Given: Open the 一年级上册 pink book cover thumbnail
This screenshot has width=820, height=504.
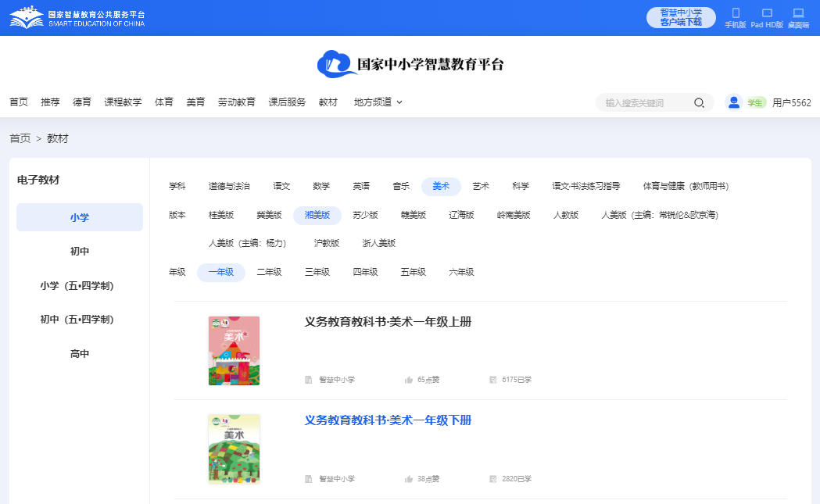Looking at the screenshot, I should (234, 351).
